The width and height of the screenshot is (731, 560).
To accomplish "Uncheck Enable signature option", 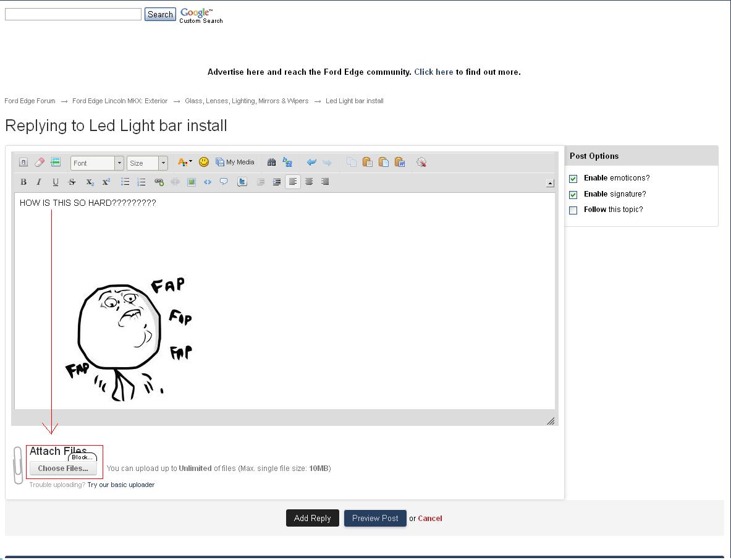I will click(x=573, y=195).
